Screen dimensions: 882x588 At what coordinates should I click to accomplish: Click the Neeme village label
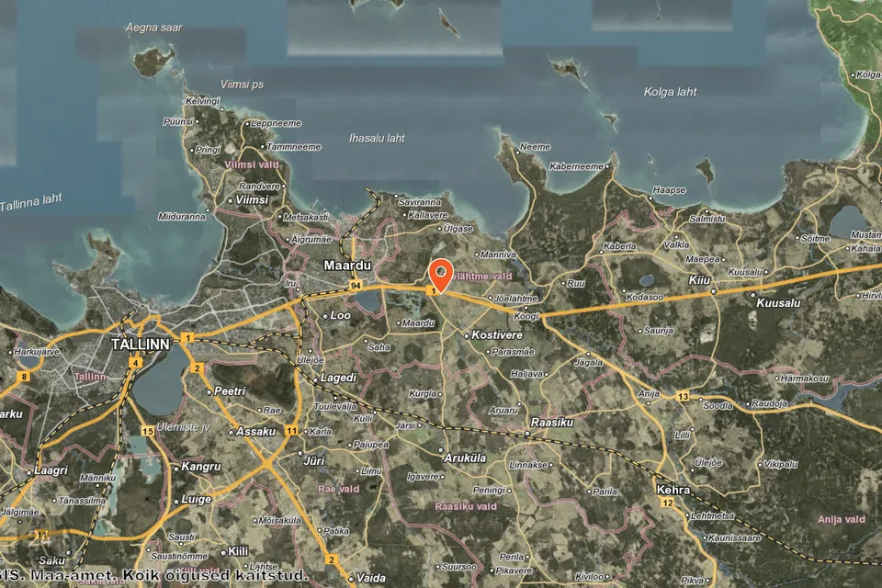pyautogui.click(x=535, y=147)
